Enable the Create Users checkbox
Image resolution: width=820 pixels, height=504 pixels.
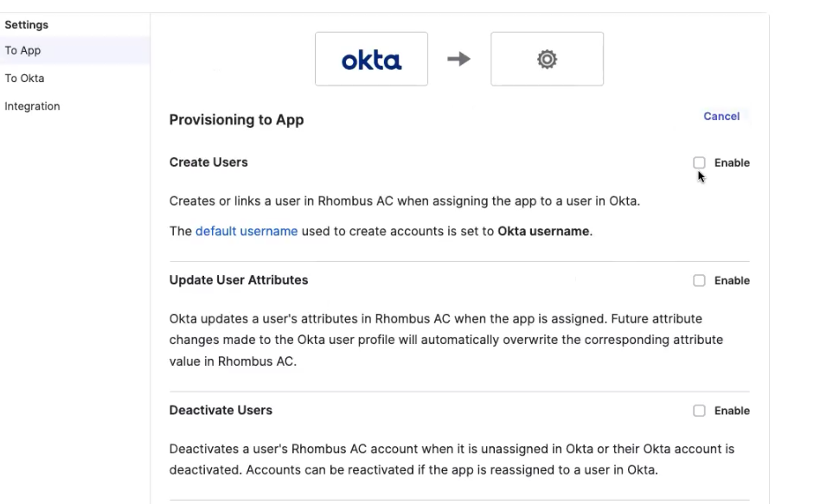(x=699, y=163)
